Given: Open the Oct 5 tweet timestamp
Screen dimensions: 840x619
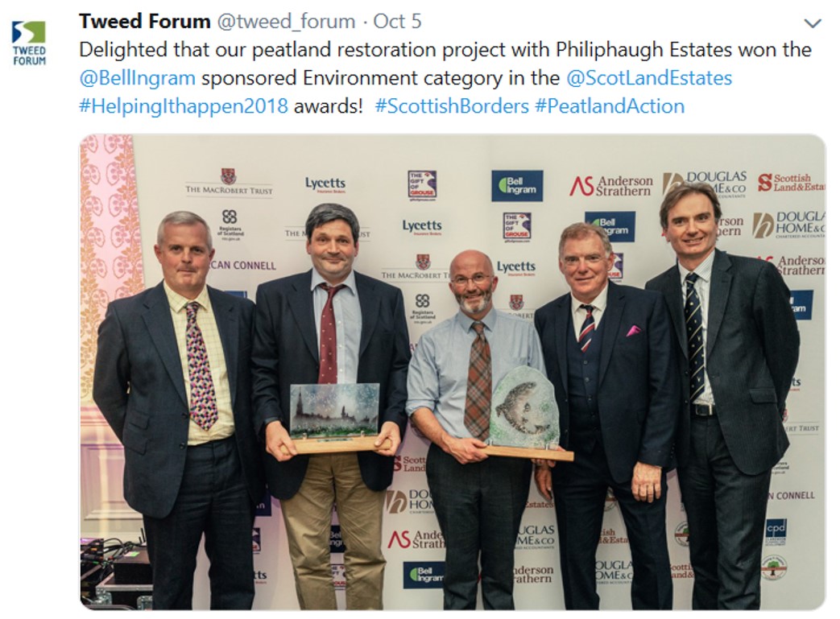Looking at the screenshot, I should [397, 22].
